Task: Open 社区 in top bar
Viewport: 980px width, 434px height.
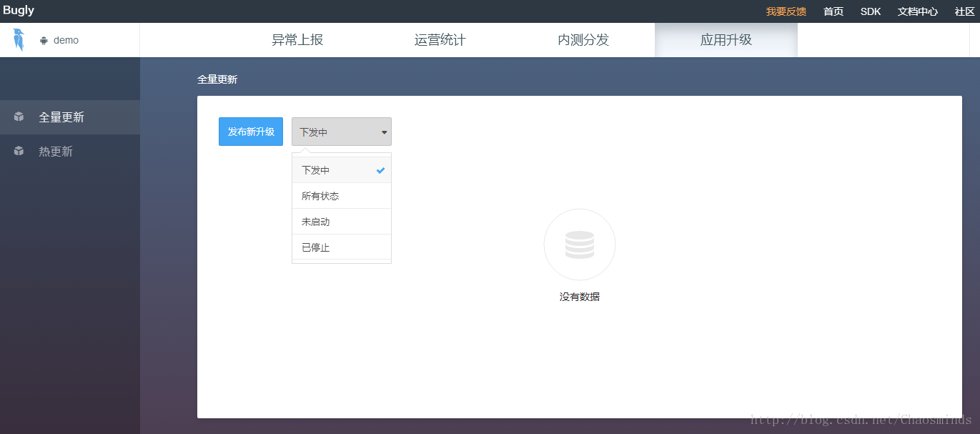Action: click(x=965, y=11)
